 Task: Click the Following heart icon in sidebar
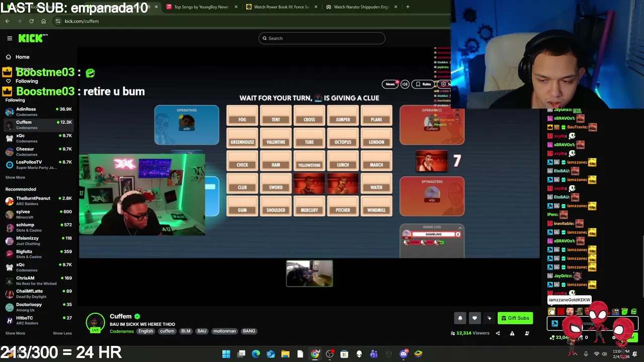pyautogui.click(x=8, y=81)
